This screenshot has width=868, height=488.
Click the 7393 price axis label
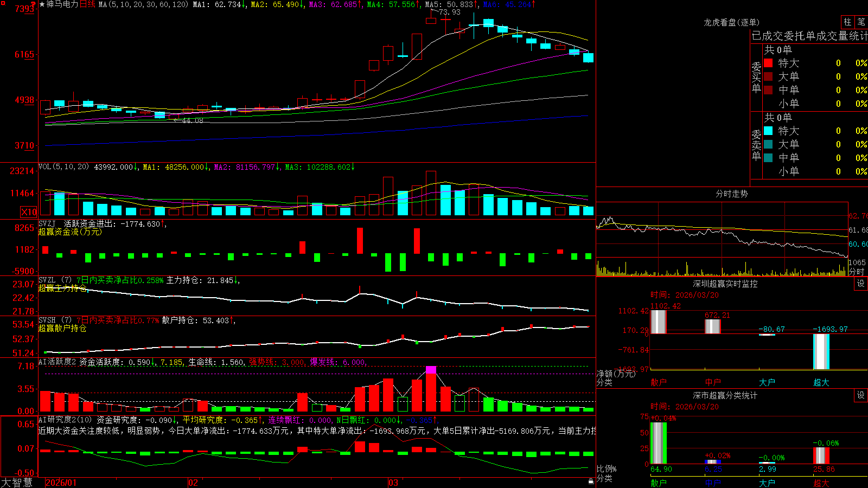coord(24,9)
